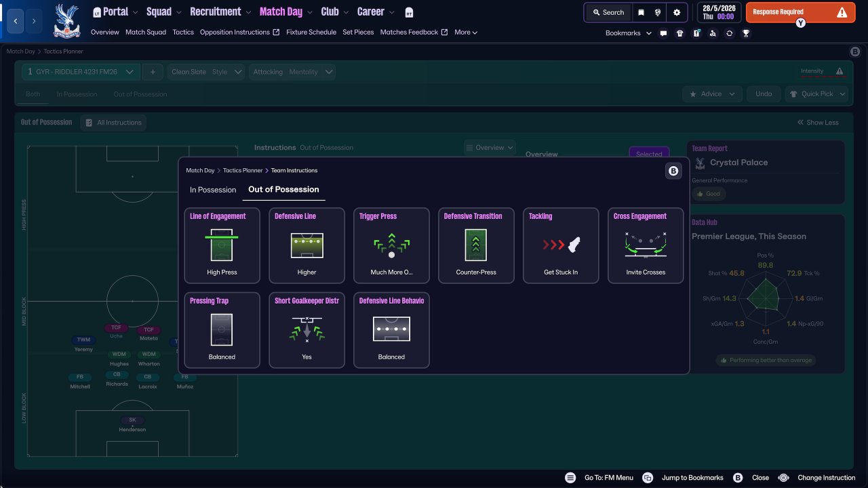Click the circular arrows bookmark shortcut
This screenshot has width=868, height=488.
pyautogui.click(x=729, y=33)
